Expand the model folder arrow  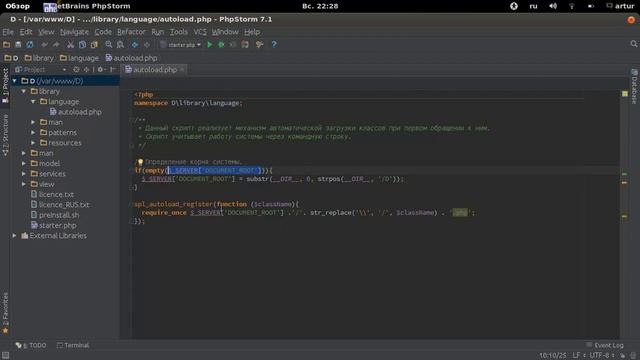[24, 163]
